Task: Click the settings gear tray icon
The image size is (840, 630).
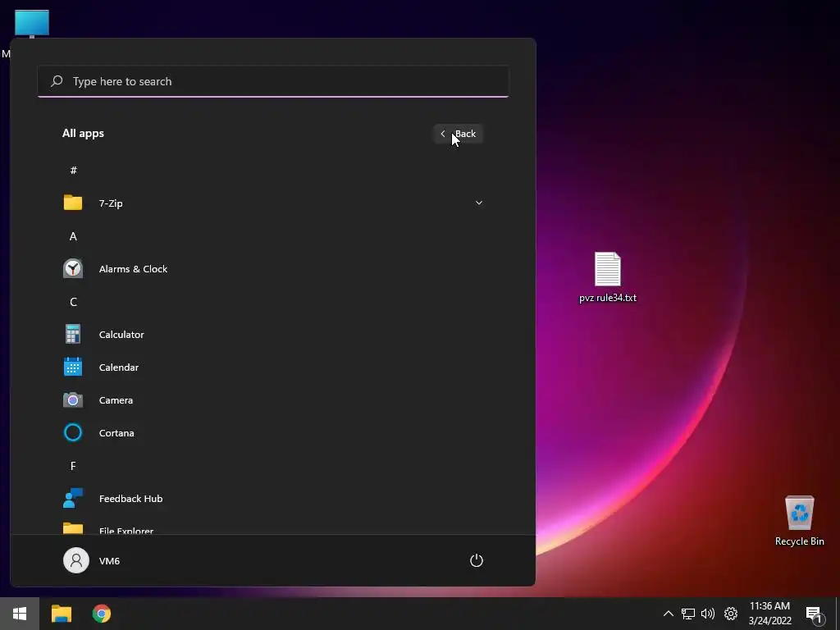Action: coord(731,614)
